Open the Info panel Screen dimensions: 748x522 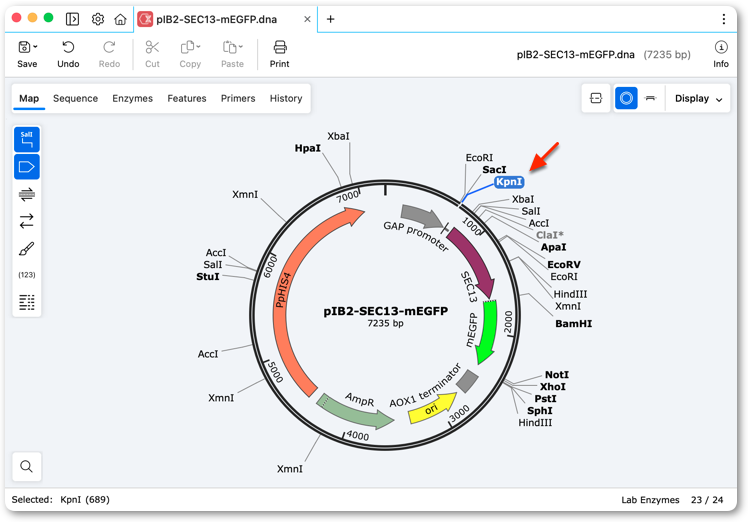click(x=721, y=54)
